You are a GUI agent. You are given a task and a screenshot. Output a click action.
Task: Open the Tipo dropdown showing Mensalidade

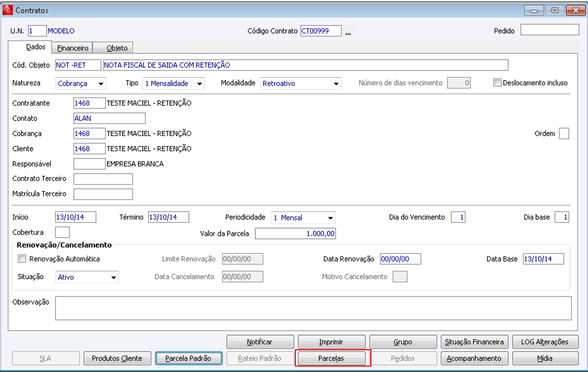(174, 83)
